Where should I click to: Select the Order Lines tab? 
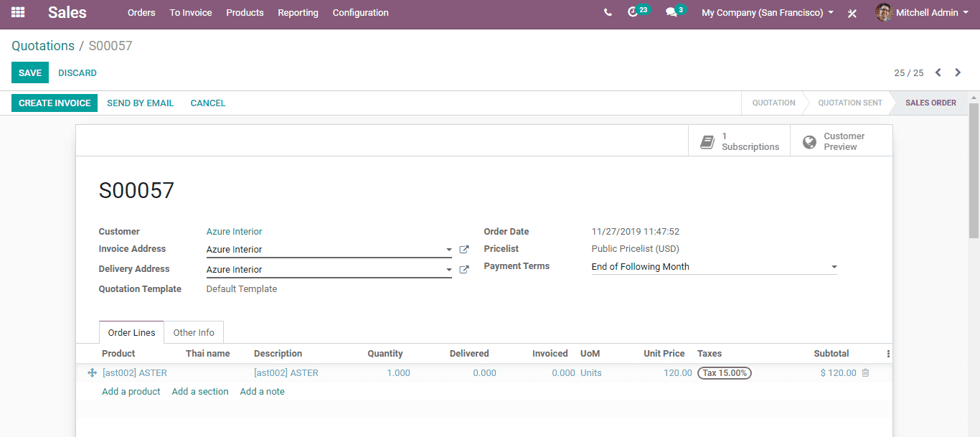(x=132, y=333)
